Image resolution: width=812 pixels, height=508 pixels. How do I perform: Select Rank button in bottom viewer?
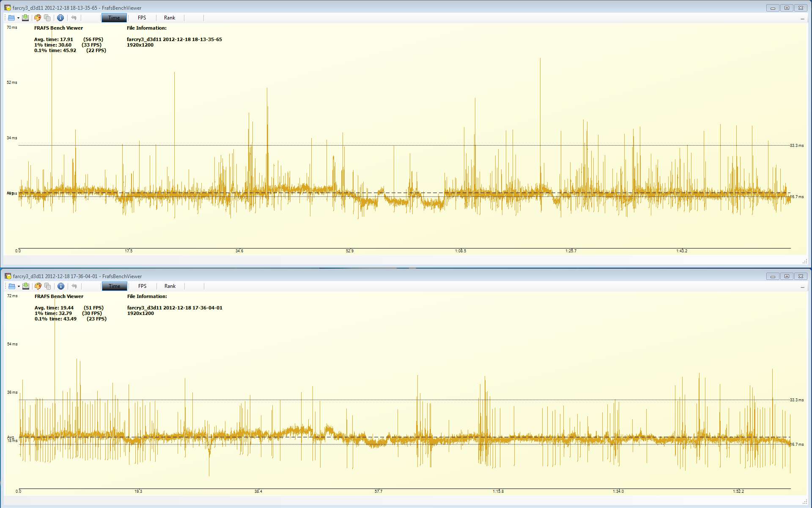pos(170,286)
